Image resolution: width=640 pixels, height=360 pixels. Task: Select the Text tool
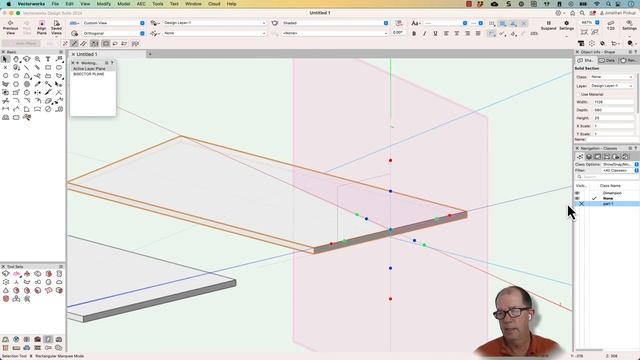[x=48, y=59]
